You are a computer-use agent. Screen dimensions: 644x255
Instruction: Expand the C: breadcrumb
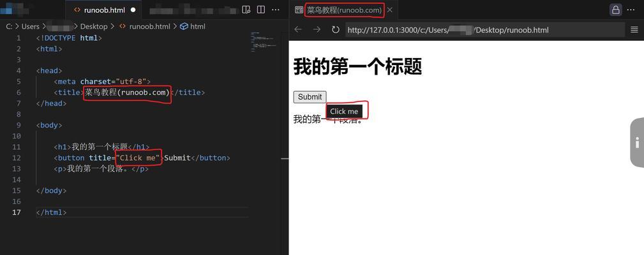[10, 26]
